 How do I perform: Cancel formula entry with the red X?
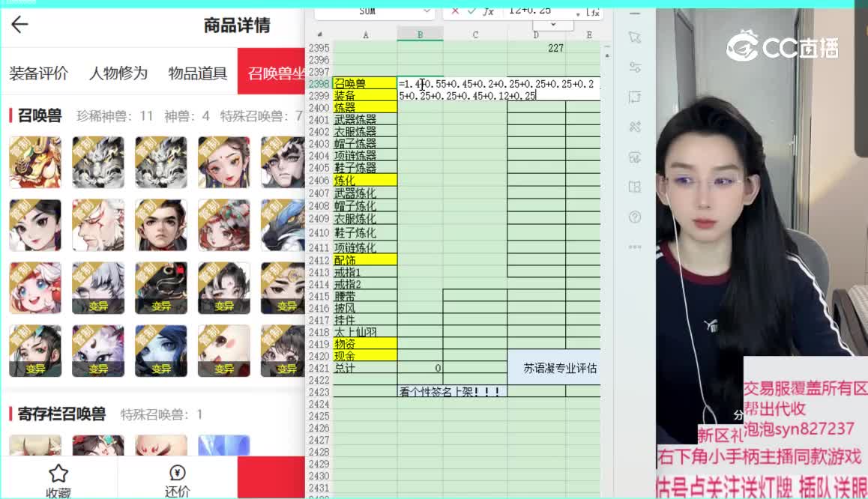455,11
